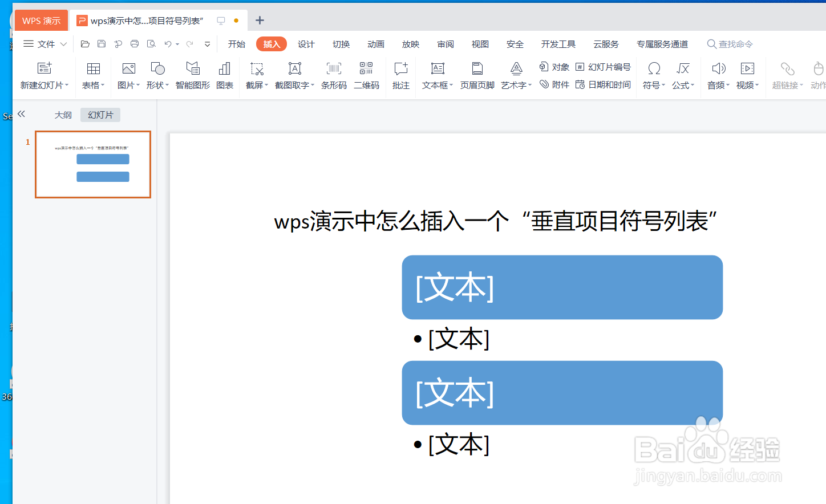
Task: Click the Hyperlink (超链接) icon
Action: coord(788,68)
